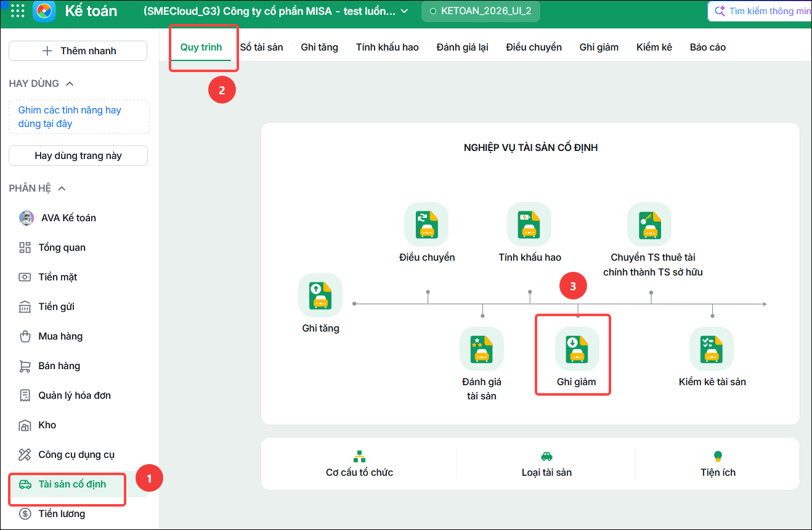Switch to the Điều chuyển tab
The width and height of the screenshot is (812, 530).
click(534, 47)
